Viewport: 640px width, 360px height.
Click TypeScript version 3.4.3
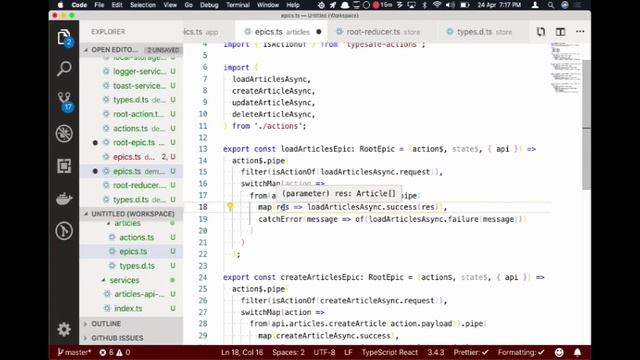click(x=436, y=352)
